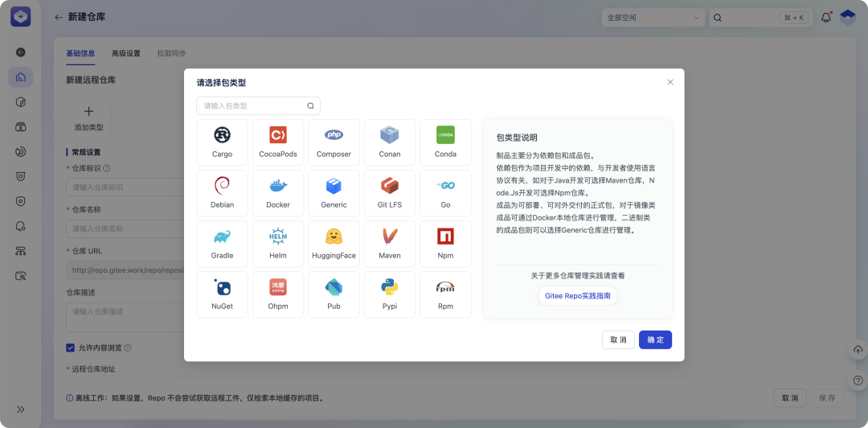This screenshot has height=428, width=868.
Task: Toggle the 允许内容浏览 checkbox
Action: pyautogui.click(x=70, y=348)
